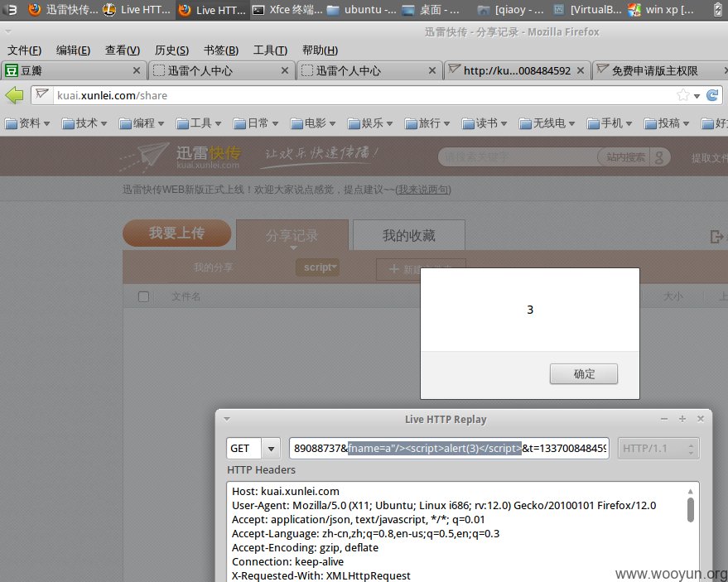Open the 技术 bookmarks folder
This screenshot has width=728, height=582.
[84, 123]
